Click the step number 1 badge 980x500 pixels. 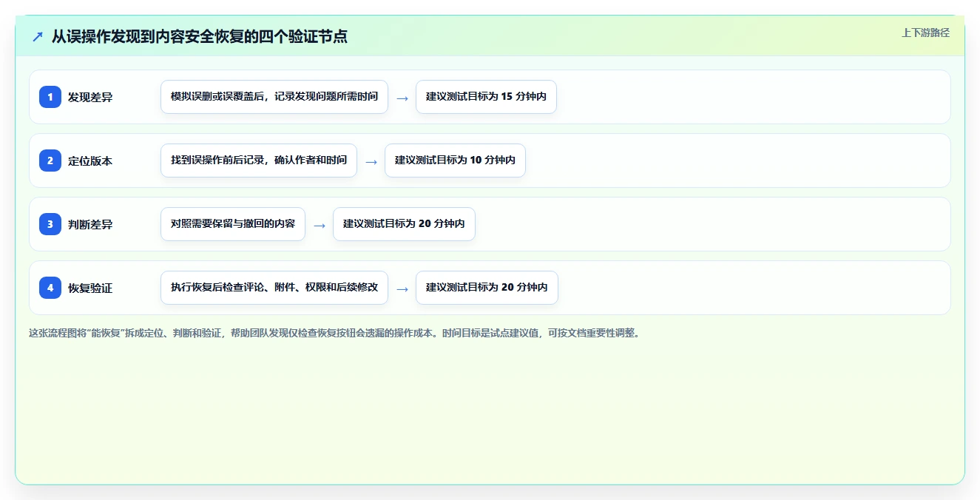[50, 97]
